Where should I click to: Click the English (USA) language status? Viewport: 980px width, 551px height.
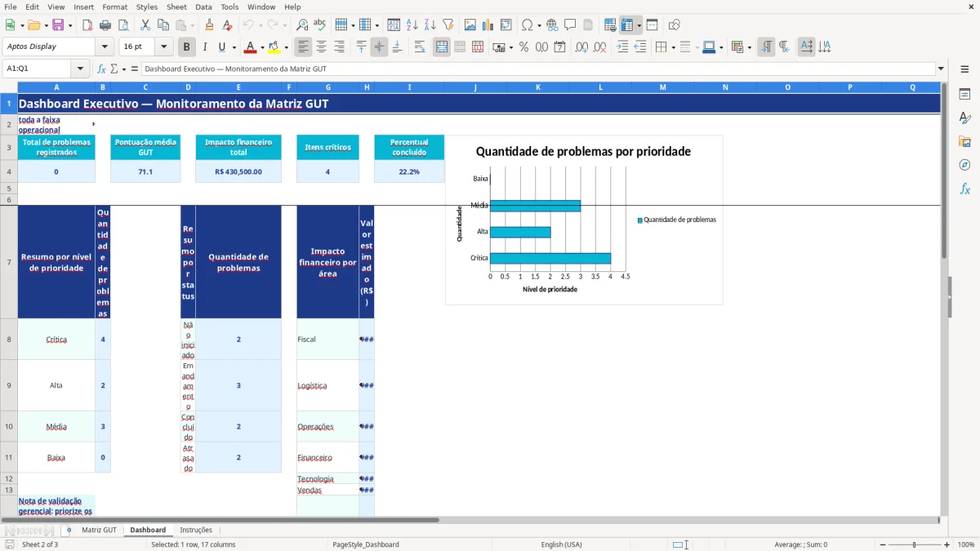pos(561,544)
